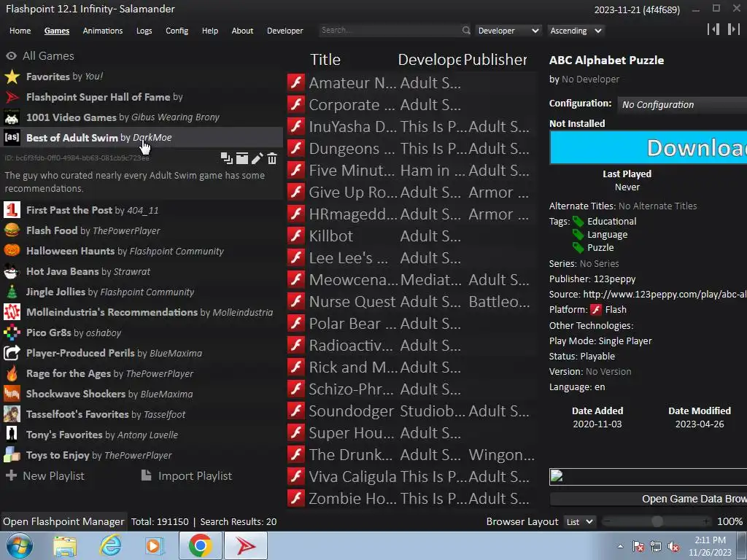Select Toys to Enjoy playlist
This screenshot has width=747, height=560.
(x=142, y=455)
